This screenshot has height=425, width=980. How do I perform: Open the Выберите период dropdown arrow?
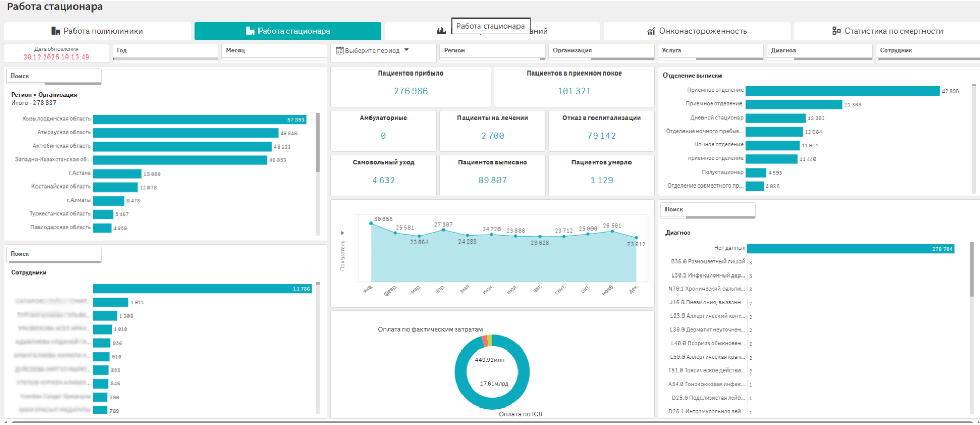406,50
